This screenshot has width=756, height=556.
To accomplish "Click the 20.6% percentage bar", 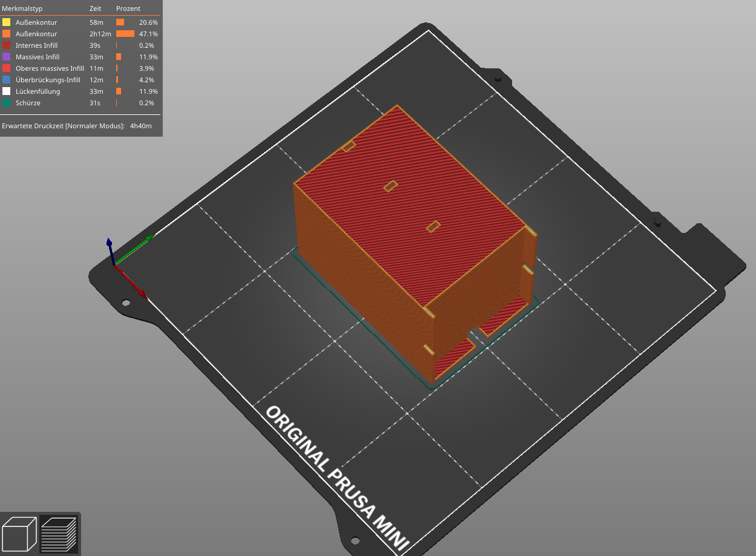I will pyautogui.click(x=120, y=22).
